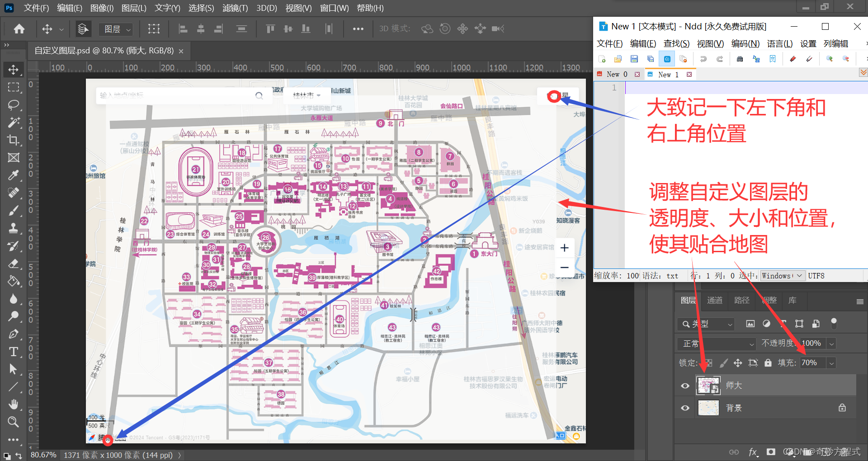Hide the 师大 layer with eye icon

click(x=685, y=386)
